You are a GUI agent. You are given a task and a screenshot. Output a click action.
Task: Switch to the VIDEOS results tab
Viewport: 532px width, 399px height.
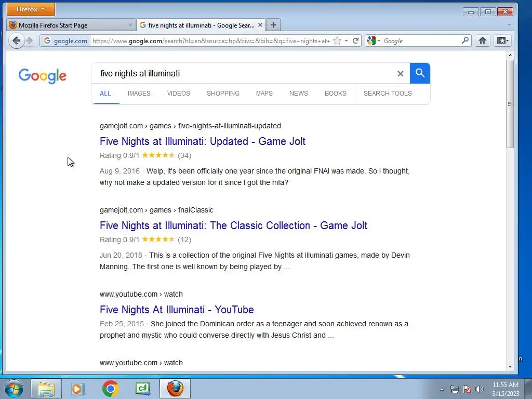(x=179, y=94)
